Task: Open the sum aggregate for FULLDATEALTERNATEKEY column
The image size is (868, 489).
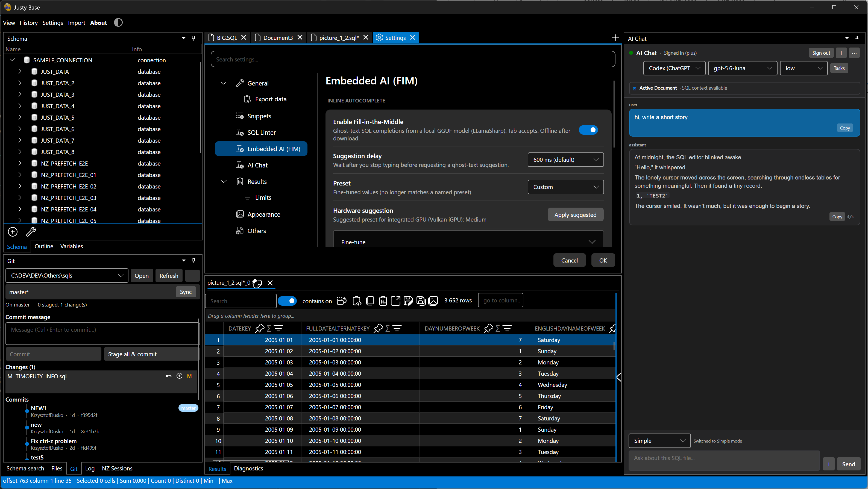Action: point(388,328)
